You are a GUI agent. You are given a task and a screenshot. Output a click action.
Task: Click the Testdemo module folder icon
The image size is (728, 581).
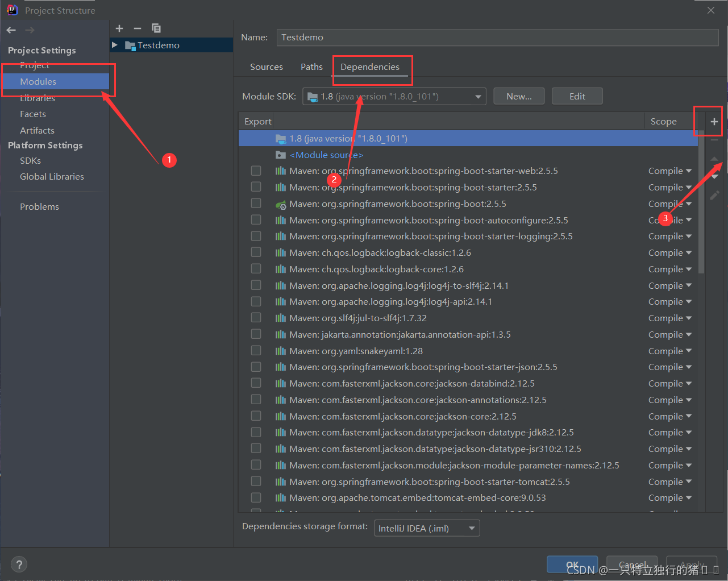130,45
